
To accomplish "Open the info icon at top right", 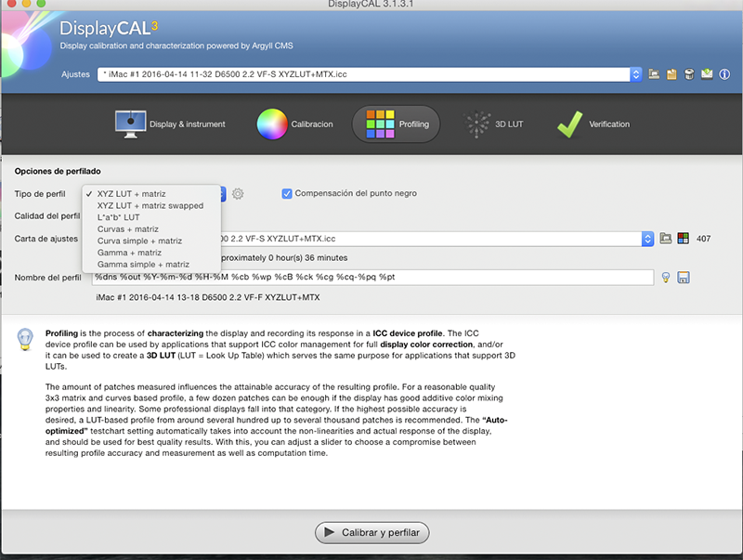I will (x=724, y=74).
